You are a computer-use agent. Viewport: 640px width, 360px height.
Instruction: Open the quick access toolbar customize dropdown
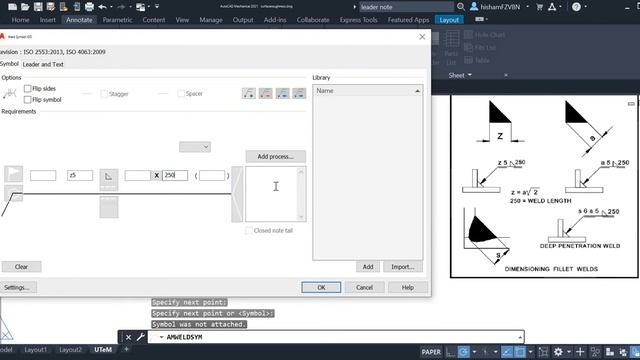(x=157, y=7)
